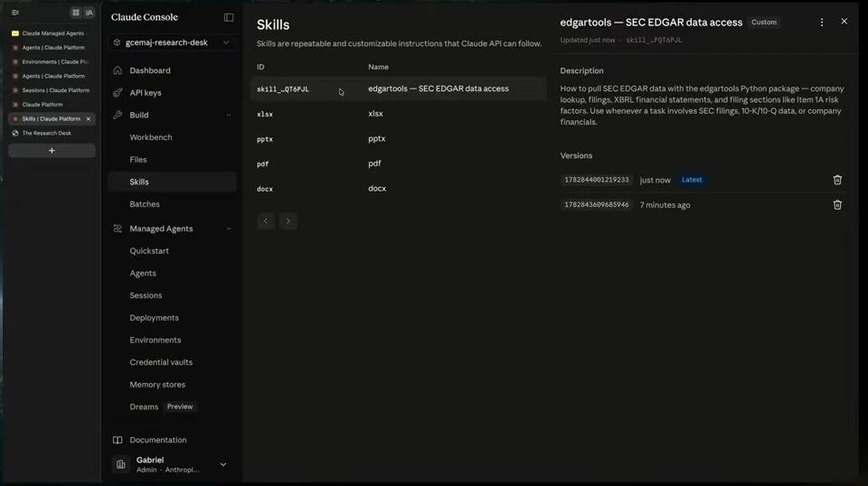Go to previous page of skills

point(266,221)
